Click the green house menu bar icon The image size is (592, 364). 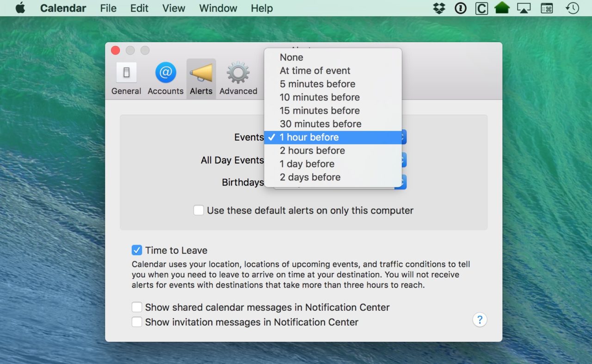click(x=502, y=8)
